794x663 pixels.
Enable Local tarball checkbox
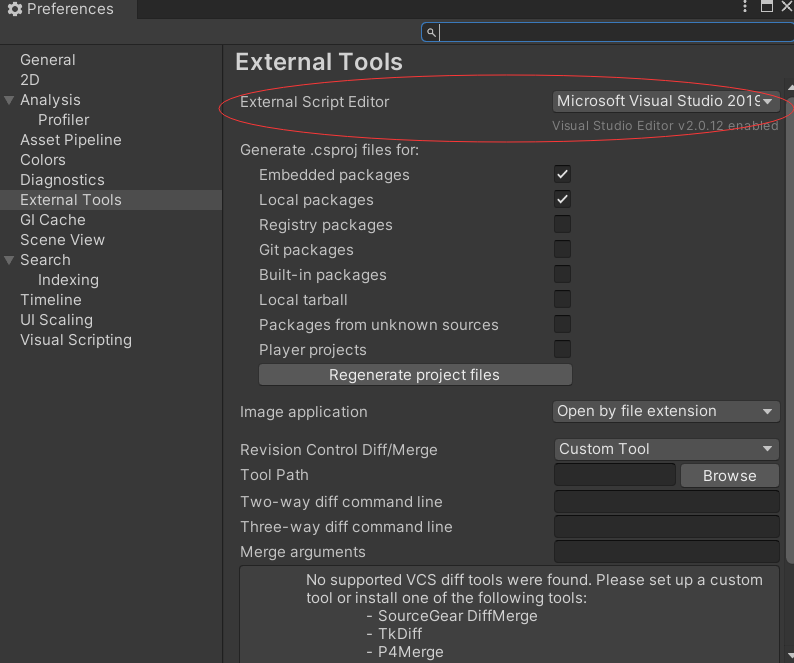(x=562, y=299)
